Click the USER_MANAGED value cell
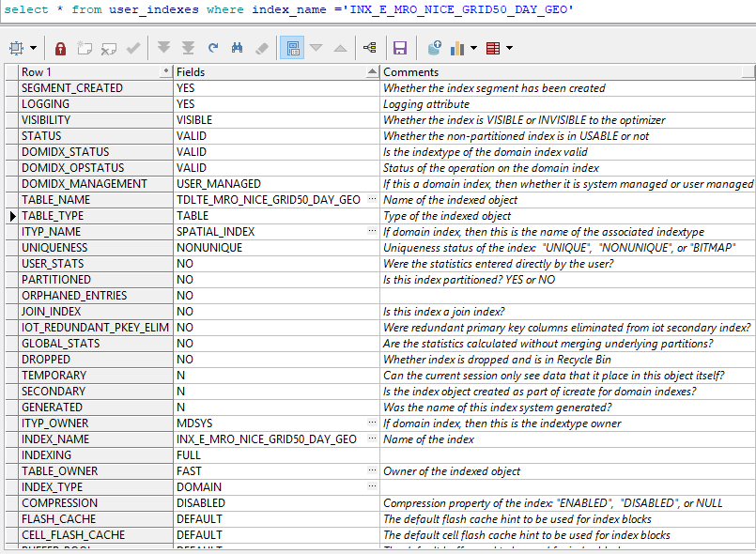The image size is (756, 554). pyautogui.click(x=276, y=184)
